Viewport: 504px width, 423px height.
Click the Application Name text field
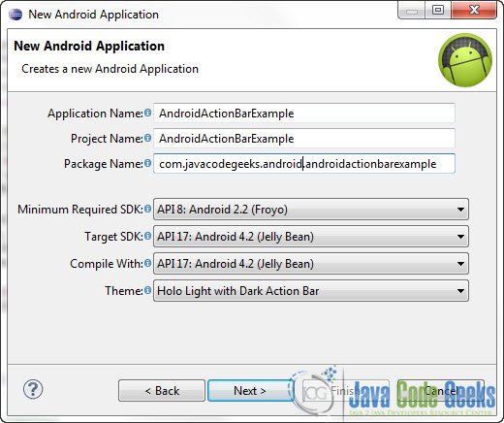point(304,114)
